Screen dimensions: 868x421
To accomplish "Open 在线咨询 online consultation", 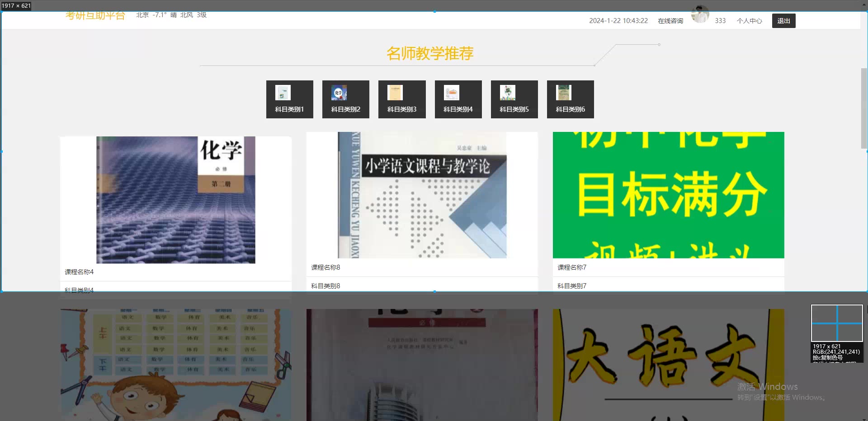I will pos(670,21).
